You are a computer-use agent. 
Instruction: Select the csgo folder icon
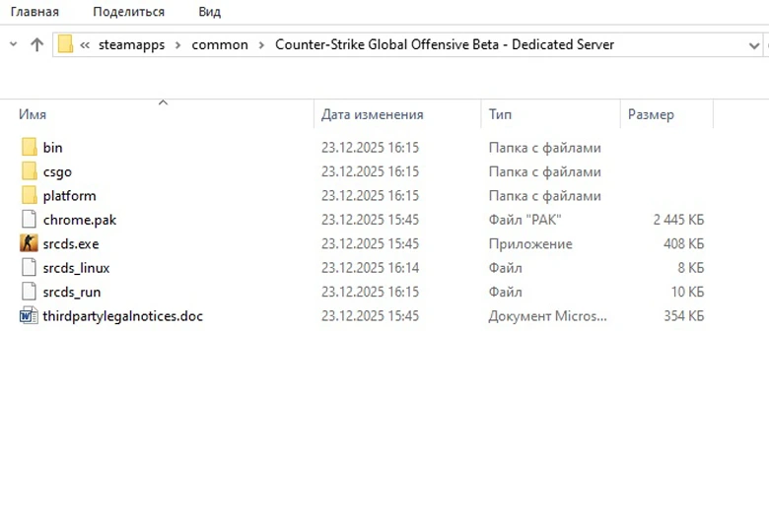[29, 171]
